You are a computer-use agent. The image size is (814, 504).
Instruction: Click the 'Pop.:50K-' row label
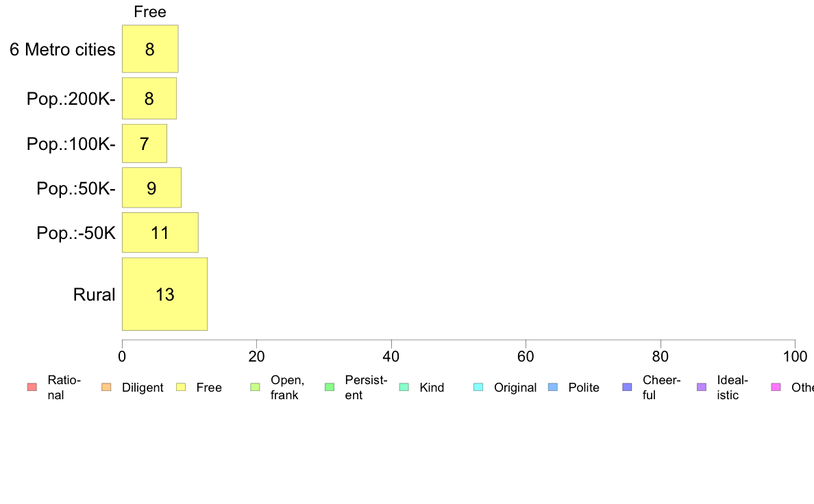pyautogui.click(x=76, y=188)
